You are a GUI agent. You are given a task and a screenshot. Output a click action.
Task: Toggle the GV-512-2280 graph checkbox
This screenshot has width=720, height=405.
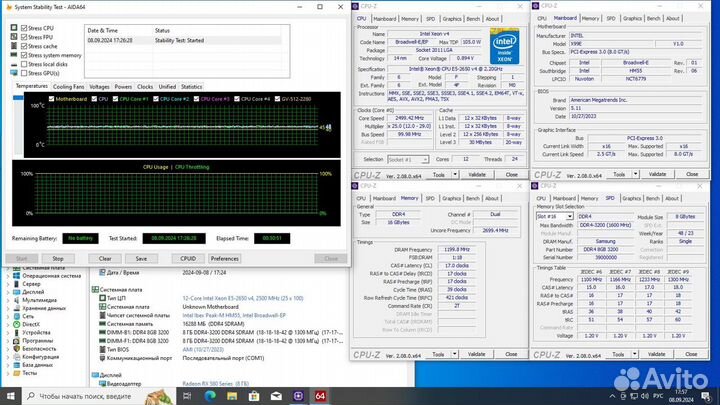pyautogui.click(x=277, y=99)
